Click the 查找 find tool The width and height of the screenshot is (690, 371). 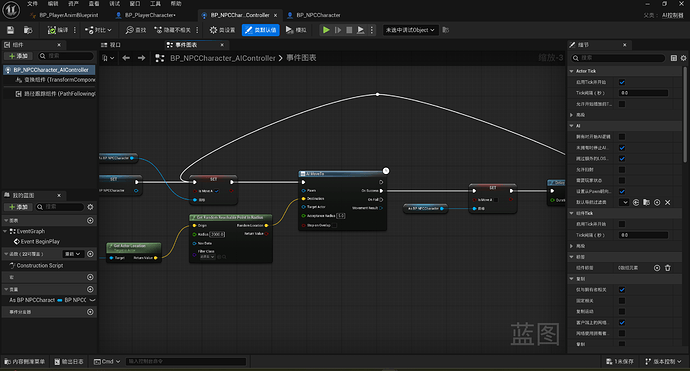click(x=136, y=30)
